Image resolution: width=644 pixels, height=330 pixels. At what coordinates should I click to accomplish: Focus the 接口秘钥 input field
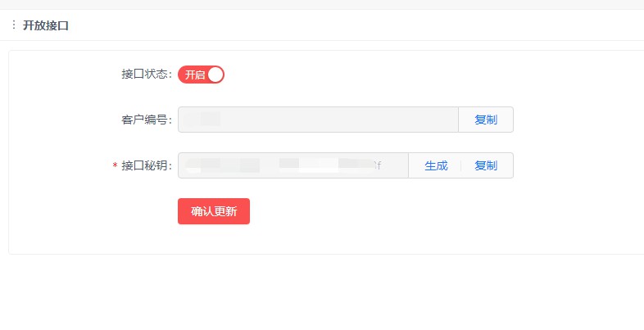(x=293, y=165)
